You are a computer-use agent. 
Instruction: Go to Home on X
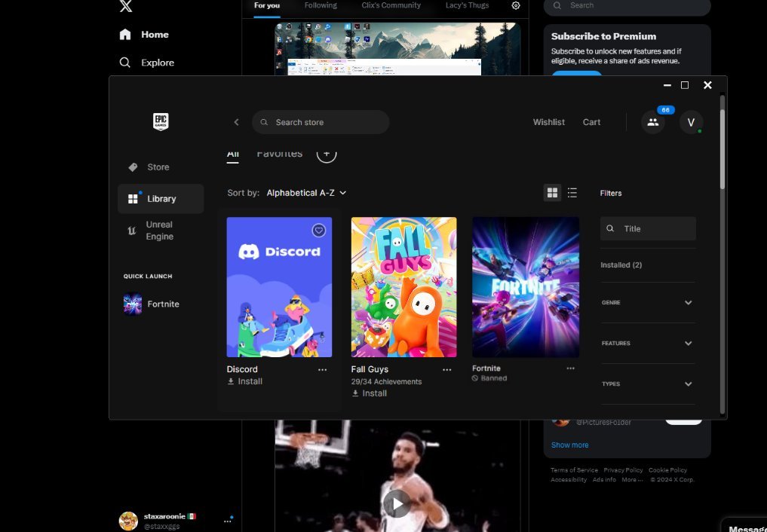pos(144,34)
